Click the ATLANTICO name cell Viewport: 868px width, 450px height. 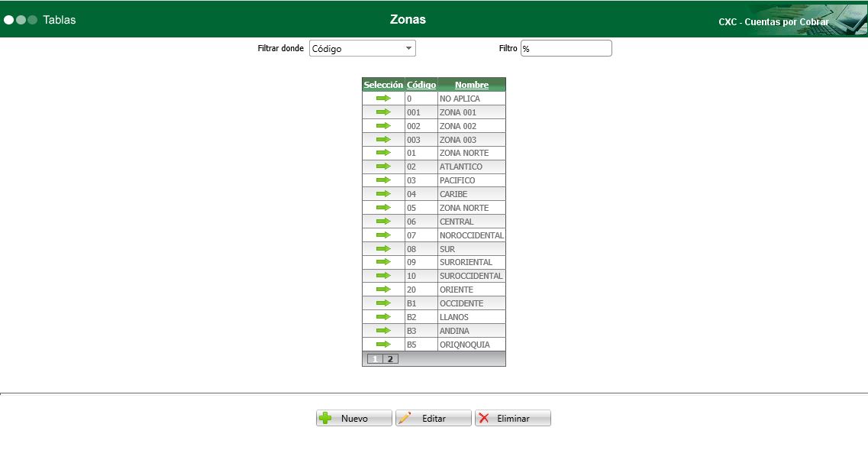coord(472,167)
